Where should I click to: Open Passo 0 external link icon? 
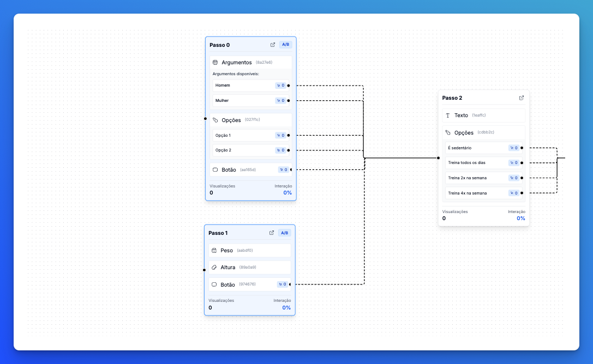[273, 45]
